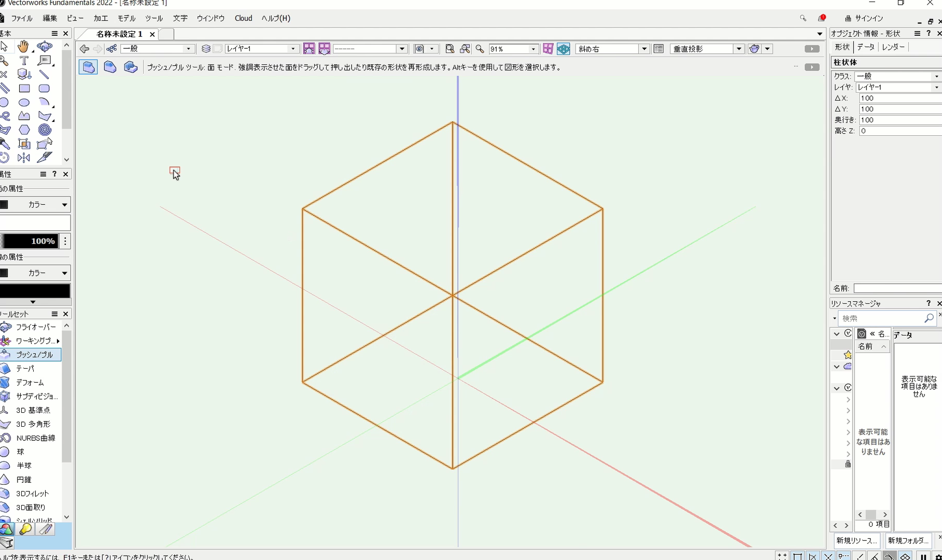
Task: Switch to the レンダー tab
Action: pyautogui.click(x=893, y=47)
